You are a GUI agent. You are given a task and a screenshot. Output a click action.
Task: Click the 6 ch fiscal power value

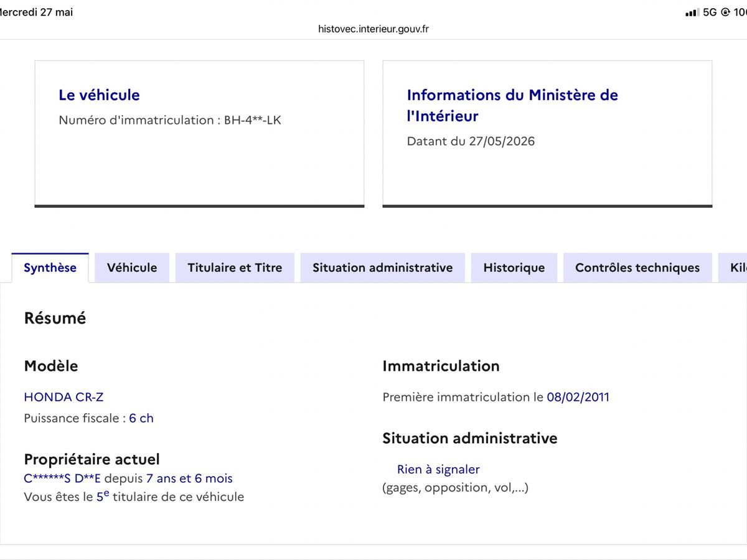coord(141,418)
